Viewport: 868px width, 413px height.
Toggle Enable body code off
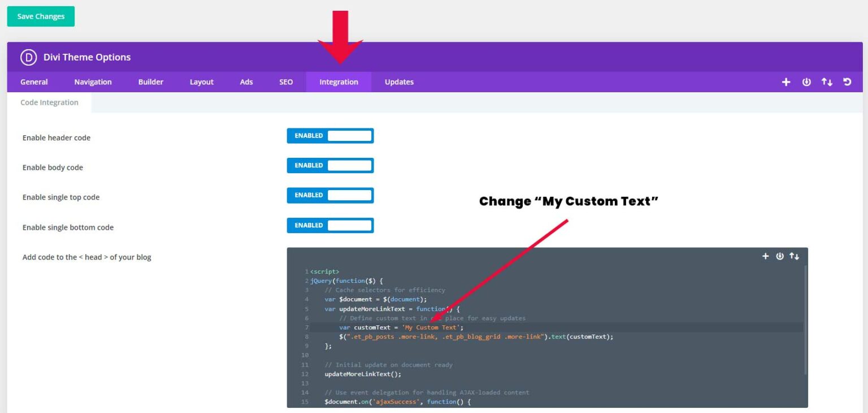[330, 165]
